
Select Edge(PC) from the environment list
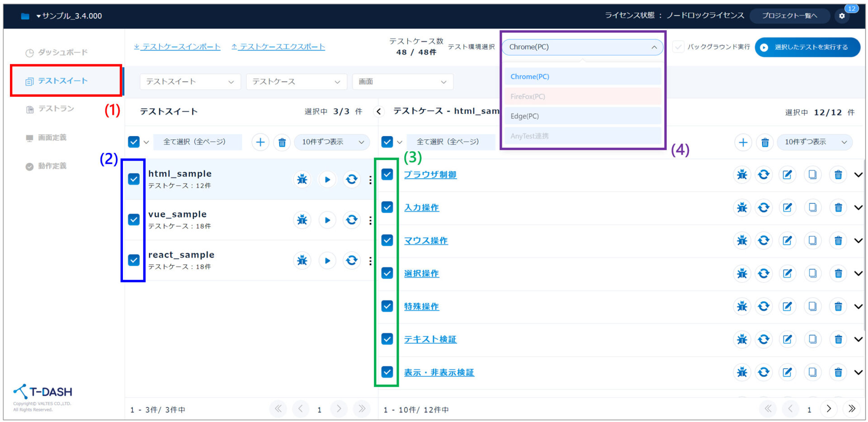pyautogui.click(x=582, y=116)
